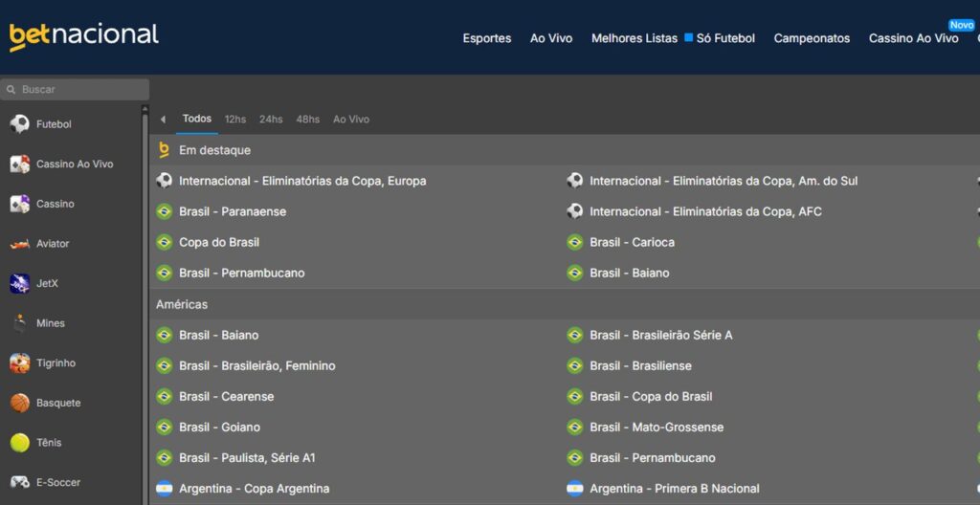This screenshot has height=505, width=980.
Task: Click the search magnifier icon
Action: pyautogui.click(x=11, y=89)
